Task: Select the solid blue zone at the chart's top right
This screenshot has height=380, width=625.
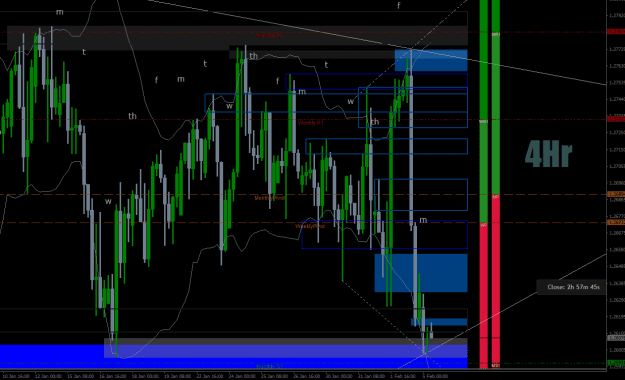Action: pyautogui.click(x=431, y=60)
